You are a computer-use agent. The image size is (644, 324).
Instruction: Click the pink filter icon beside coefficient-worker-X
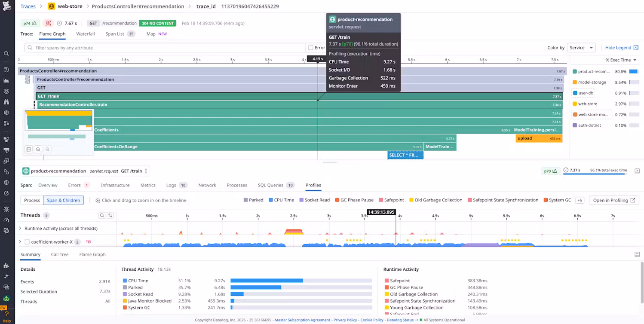pos(89,242)
